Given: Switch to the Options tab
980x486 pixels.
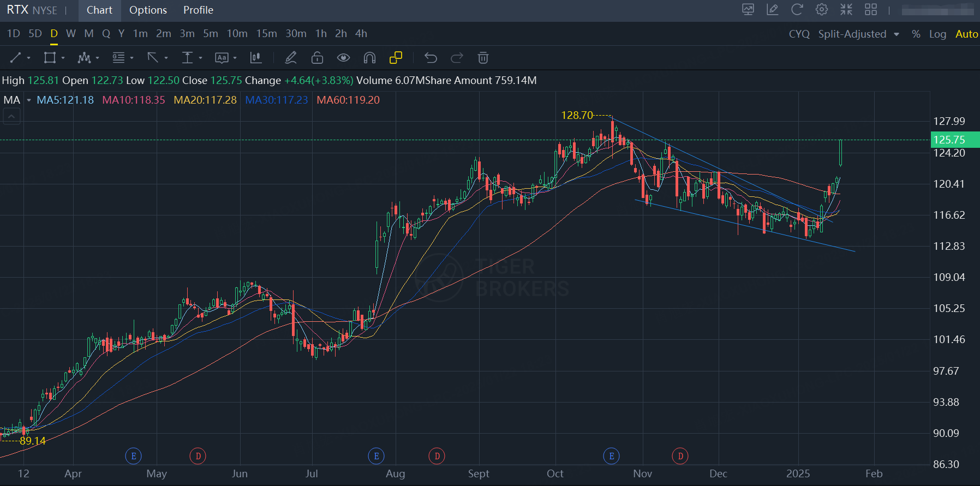Looking at the screenshot, I should 148,10.
